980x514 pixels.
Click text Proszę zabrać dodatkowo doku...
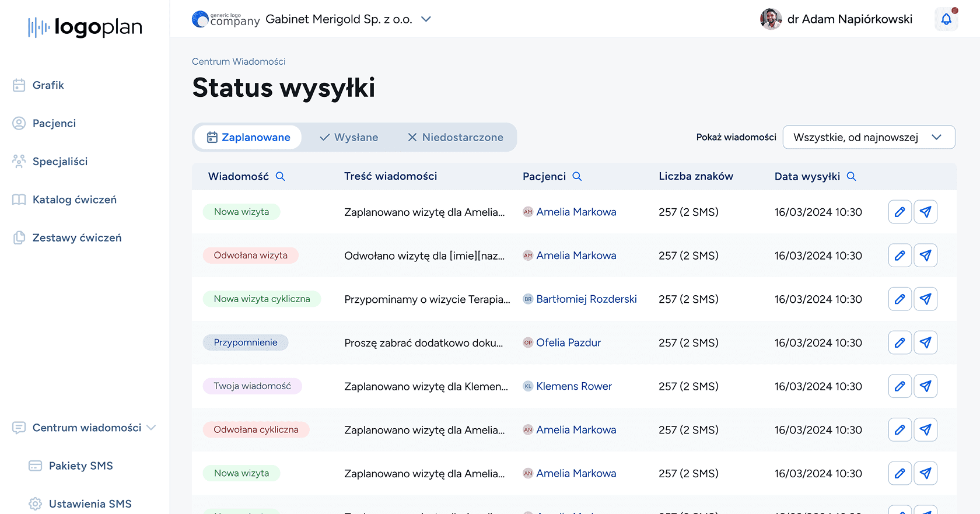tap(423, 343)
